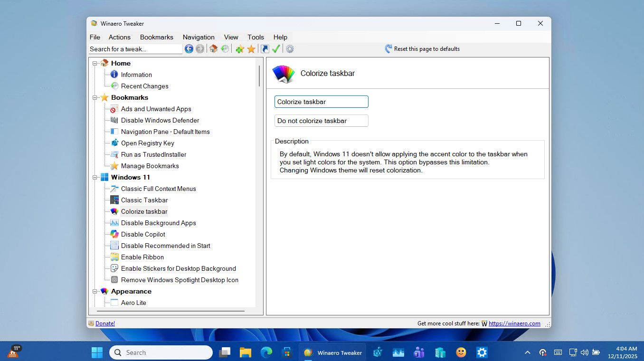
Task: Open the Navigation menu
Action: point(199,37)
